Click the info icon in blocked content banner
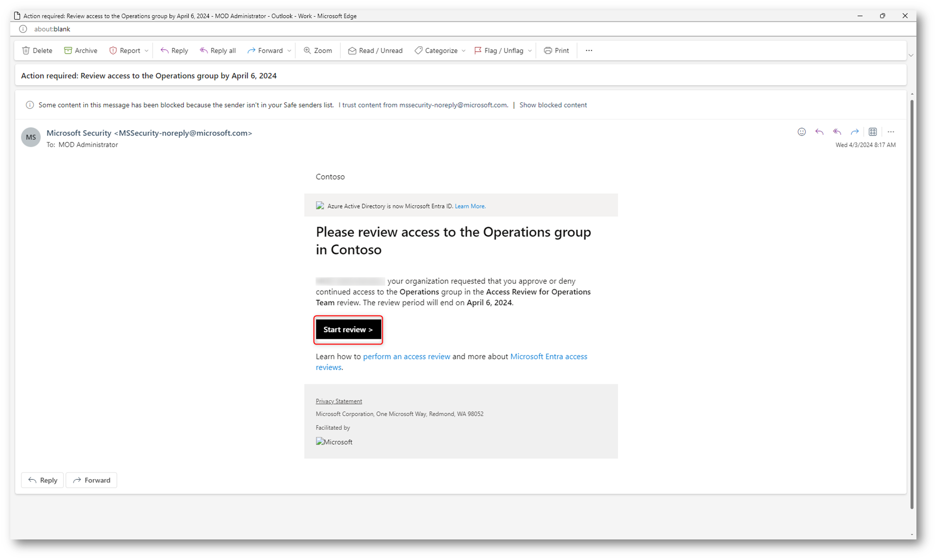This screenshot has height=560, width=937. click(x=30, y=105)
